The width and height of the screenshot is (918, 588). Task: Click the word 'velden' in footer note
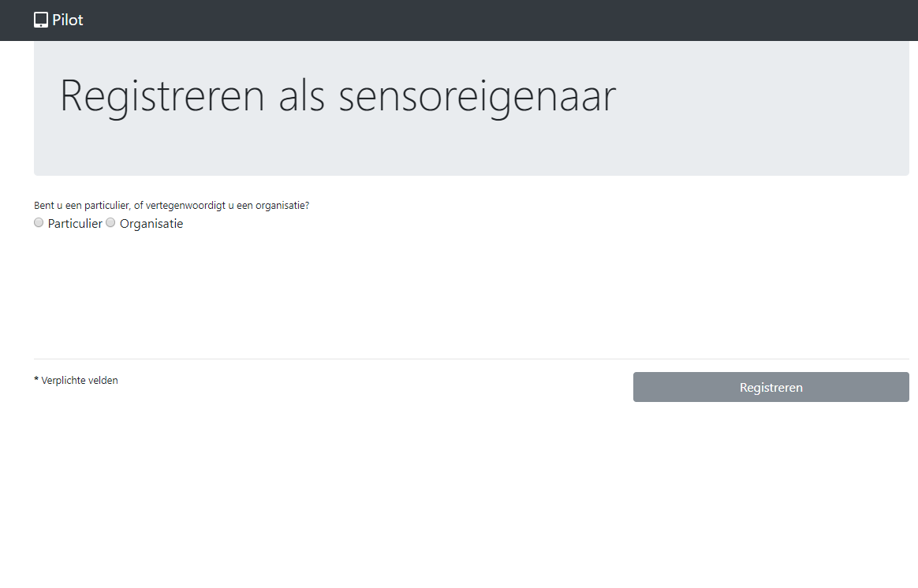103,381
